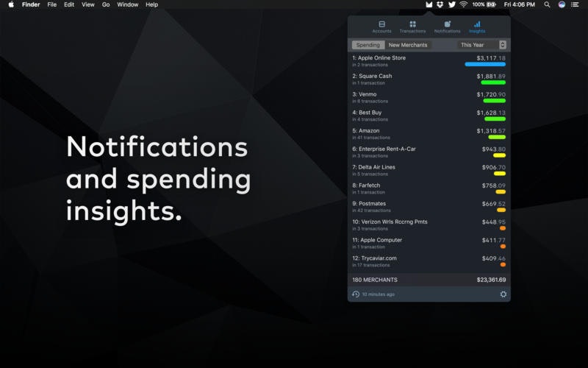This screenshot has width=588, height=368.
Task: Click the settings gear icon in popup
Action: [503, 294]
